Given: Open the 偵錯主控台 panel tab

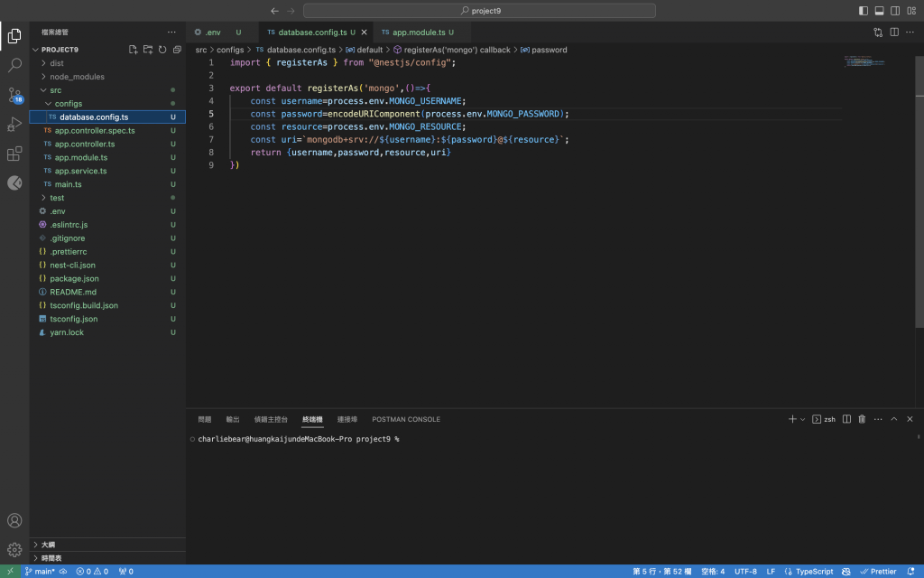Looking at the screenshot, I should click(271, 419).
